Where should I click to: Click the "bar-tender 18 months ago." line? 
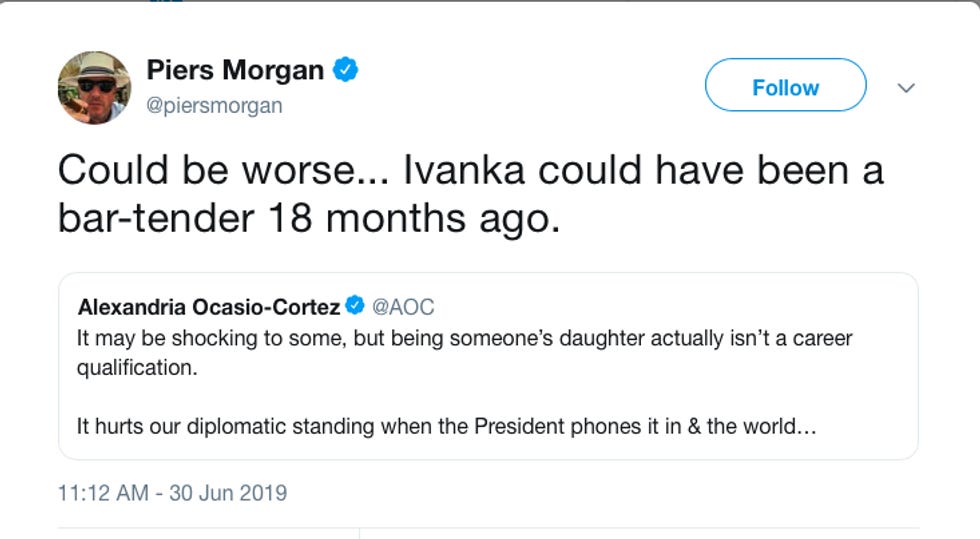(x=308, y=219)
